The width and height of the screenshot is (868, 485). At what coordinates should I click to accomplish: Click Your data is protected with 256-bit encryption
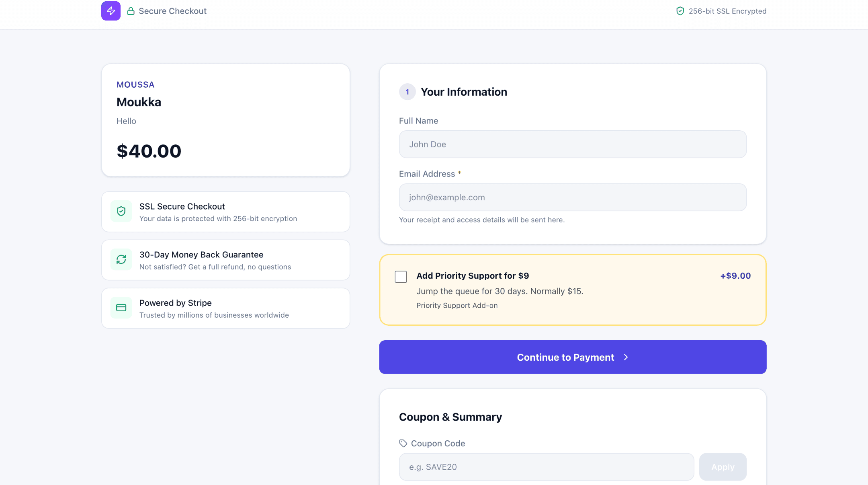(218, 218)
